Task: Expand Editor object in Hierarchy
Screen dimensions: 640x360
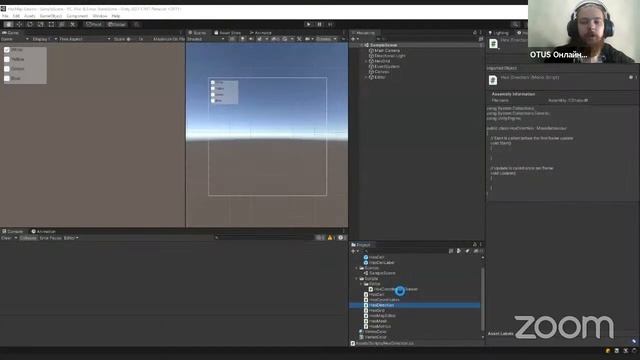Action: point(366,77)
